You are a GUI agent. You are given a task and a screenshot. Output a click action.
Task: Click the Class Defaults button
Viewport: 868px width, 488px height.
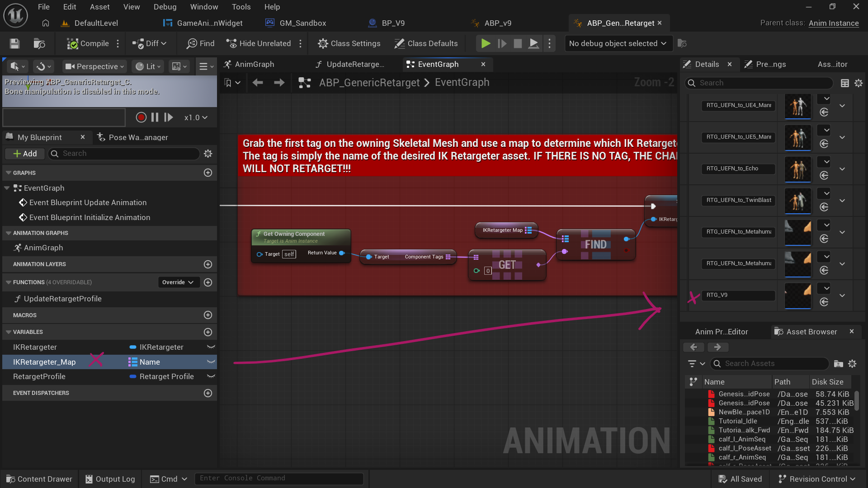click(426, 43)
